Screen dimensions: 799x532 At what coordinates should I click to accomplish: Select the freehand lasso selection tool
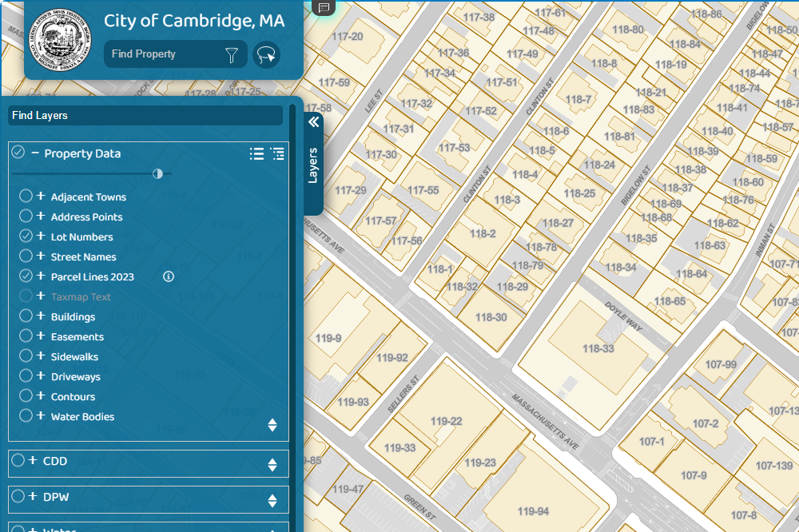coord(266,54)
